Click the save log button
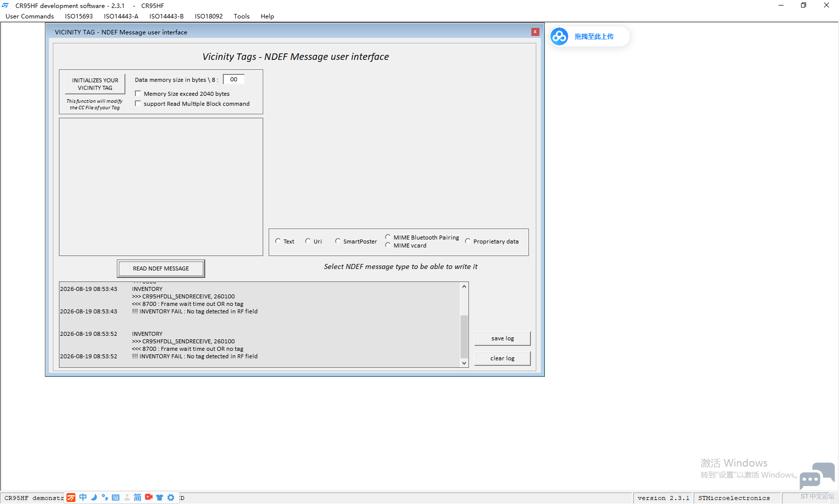Screen dimensions: 839x504 tap(502, 338)
